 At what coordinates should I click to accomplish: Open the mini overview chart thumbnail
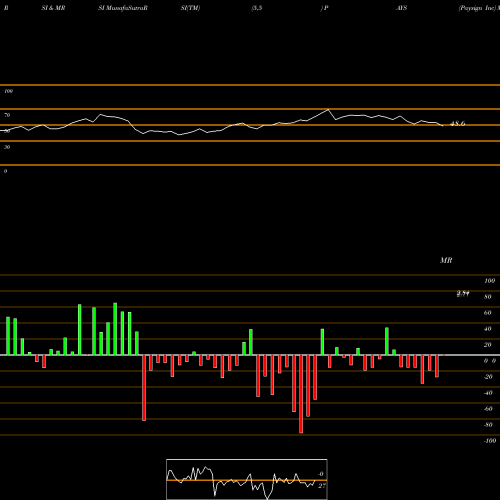[x=247, y=479]
